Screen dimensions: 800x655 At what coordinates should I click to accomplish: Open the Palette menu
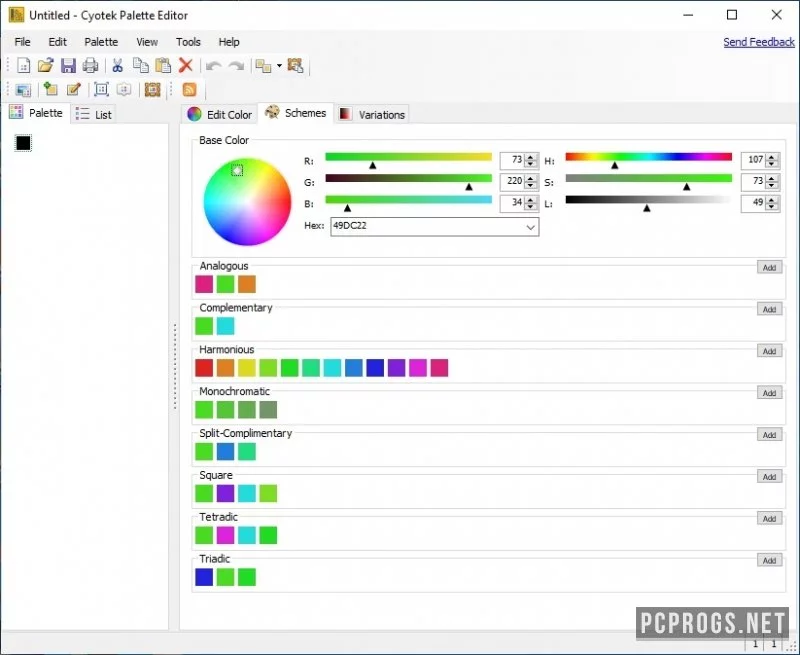[101, 42]
